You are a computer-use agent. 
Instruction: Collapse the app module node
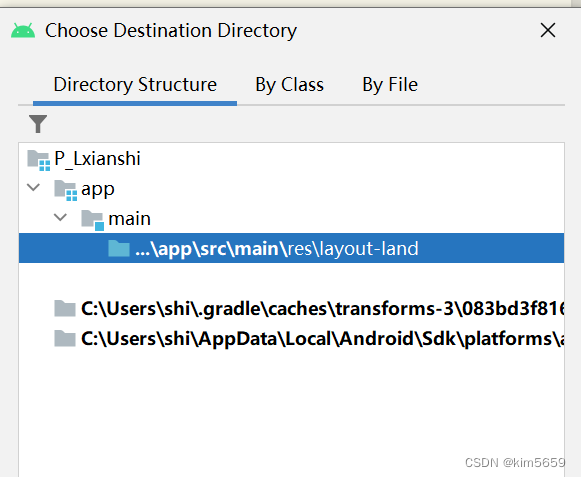tap(34, 188)
